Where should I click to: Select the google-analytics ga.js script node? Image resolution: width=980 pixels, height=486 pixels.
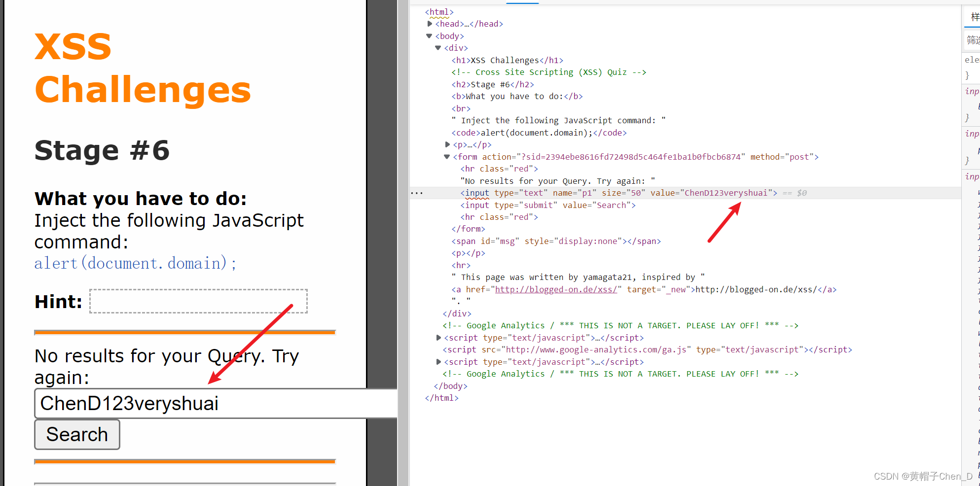tap(648, 349)
